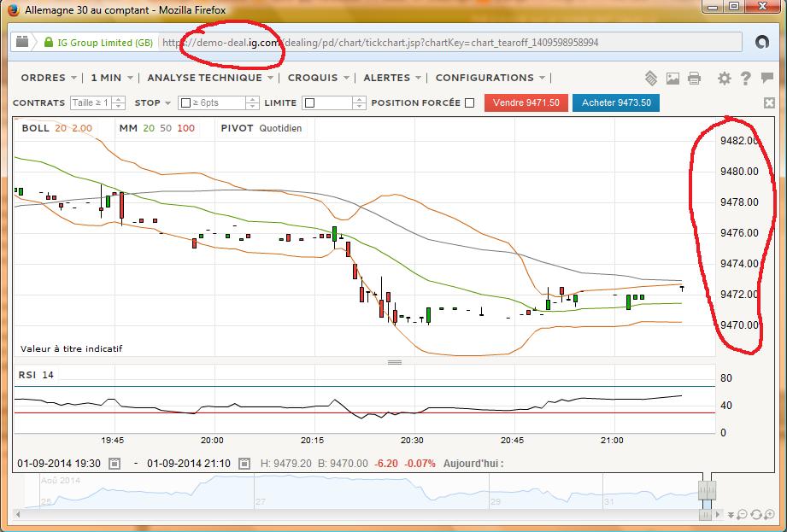Enable POSITION FORCÉE checkbox
Screen dimensions: 787x532
point(470,102)
